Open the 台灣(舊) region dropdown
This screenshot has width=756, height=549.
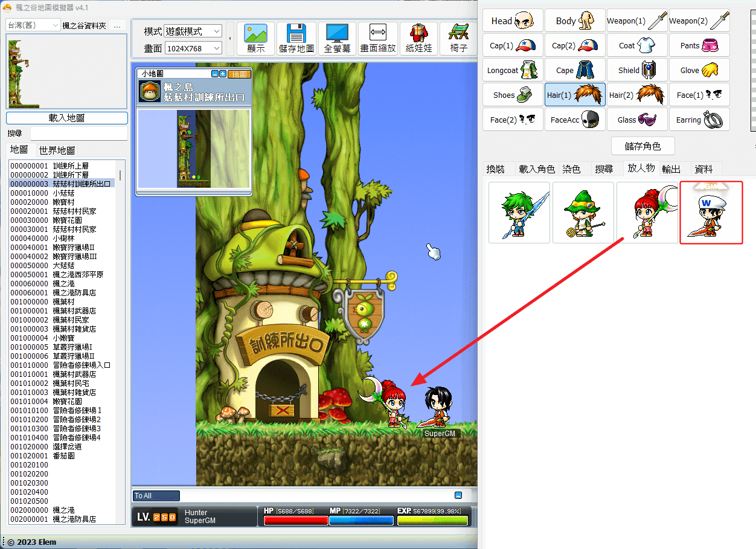coord(33,25)
